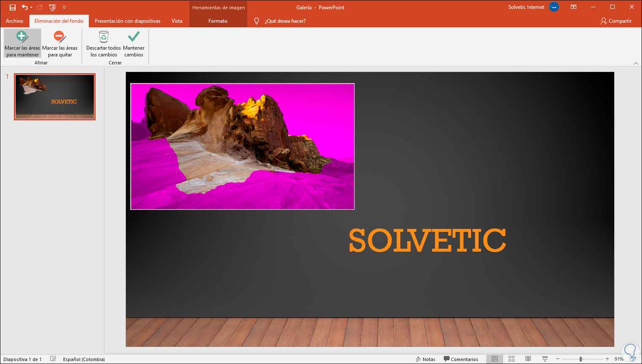Viewport: 642px width, 364px height.
Task: Start slideshow from the quick access toolbar
Action: pyautogui.click(x=52, y=7)
